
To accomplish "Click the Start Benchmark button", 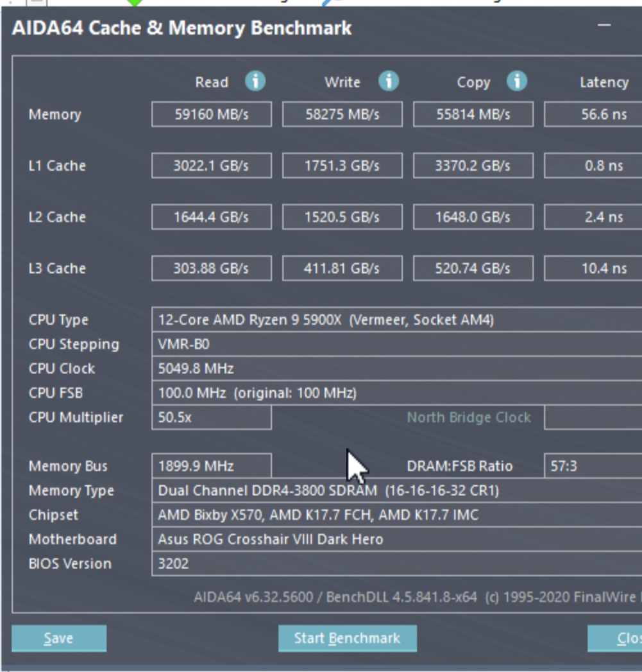I will [x=348, y=638].
